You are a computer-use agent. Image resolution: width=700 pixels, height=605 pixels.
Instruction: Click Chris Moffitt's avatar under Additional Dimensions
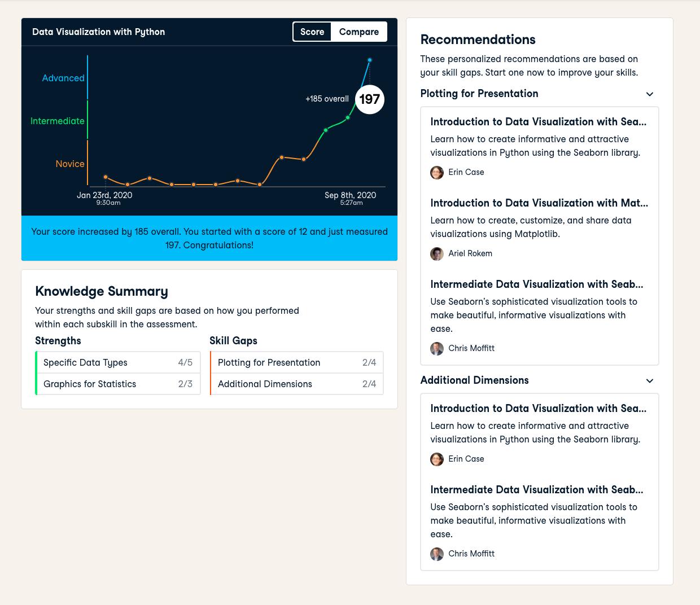[437, 554]
